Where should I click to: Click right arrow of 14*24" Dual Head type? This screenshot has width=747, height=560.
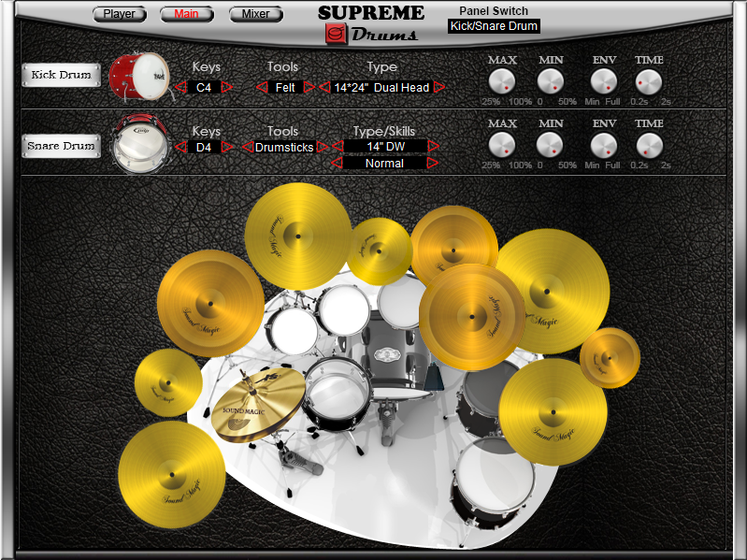pyautogui.click(x=438, y=88)
